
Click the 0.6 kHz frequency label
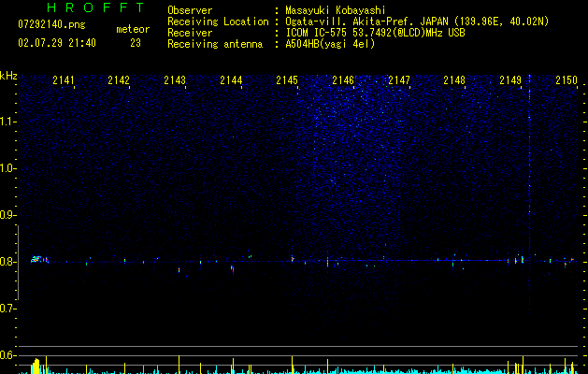pos(7,355)
